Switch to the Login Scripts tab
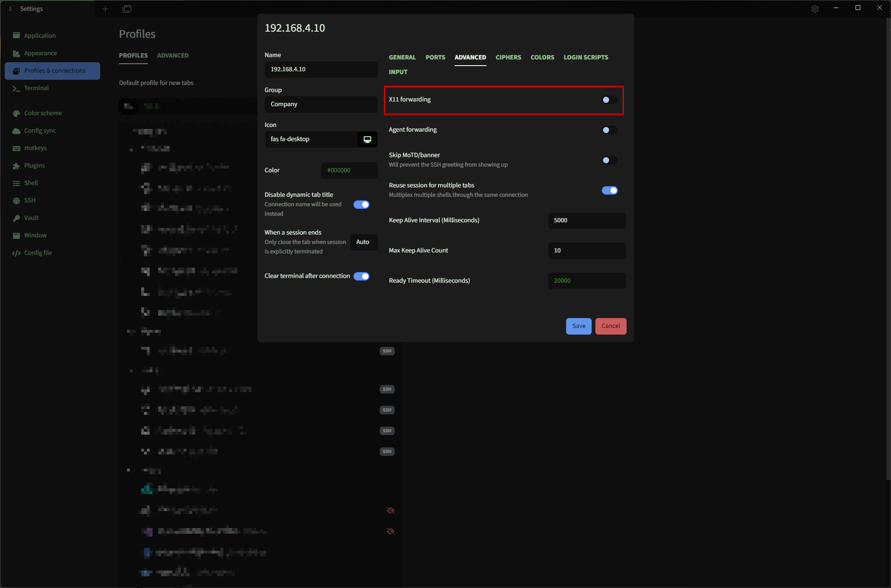The height and width of the screenshot is (588, 891). tap(586, 58)
